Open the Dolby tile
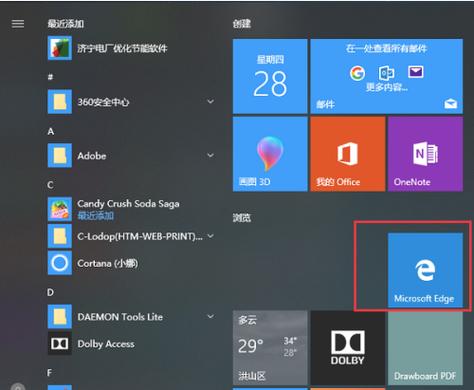Viewport: 474px width, 390px height. 348,348
